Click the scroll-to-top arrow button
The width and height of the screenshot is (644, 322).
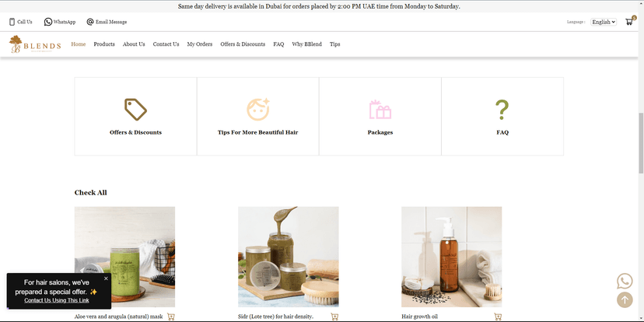[x=625, y=299]
